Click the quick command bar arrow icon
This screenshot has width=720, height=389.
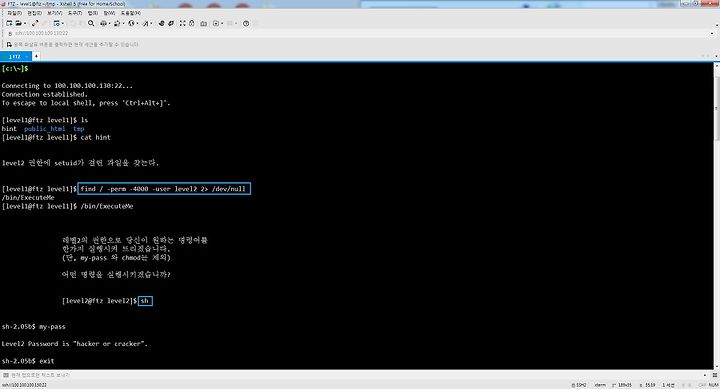click(x=9, y=45)
